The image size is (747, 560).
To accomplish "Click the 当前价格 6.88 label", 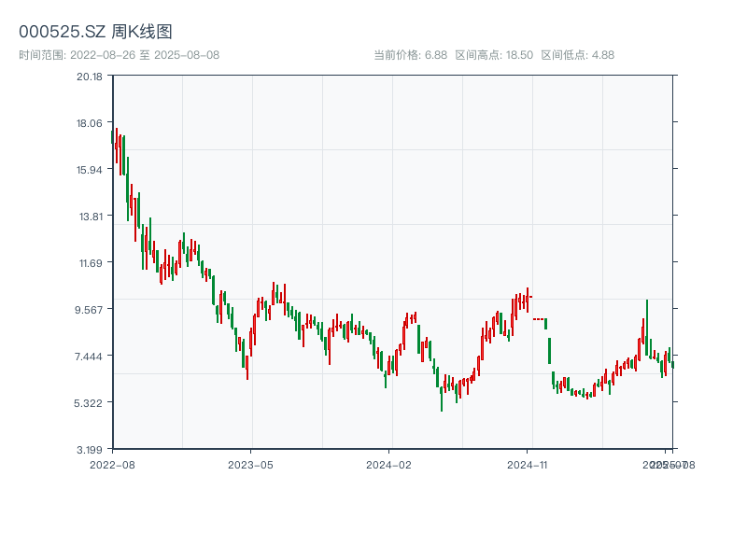I will tap(410, 55).
